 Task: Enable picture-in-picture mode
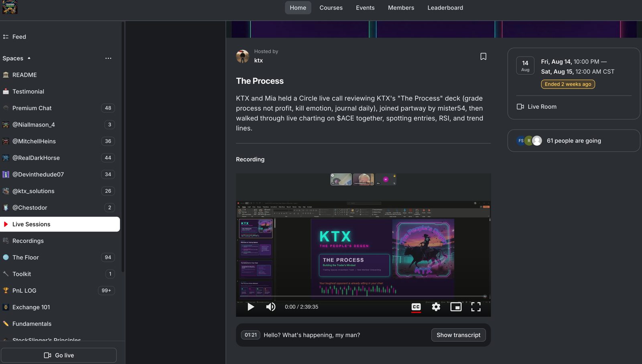point(456,307)
